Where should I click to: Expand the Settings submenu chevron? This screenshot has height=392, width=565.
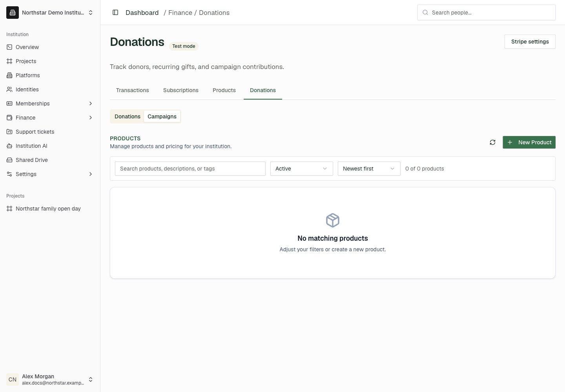click(91, 174)
